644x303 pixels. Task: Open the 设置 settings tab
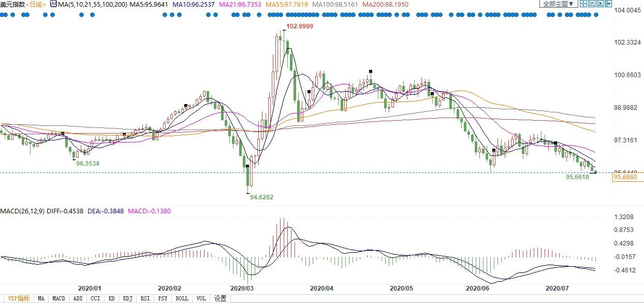coord(221,298)
